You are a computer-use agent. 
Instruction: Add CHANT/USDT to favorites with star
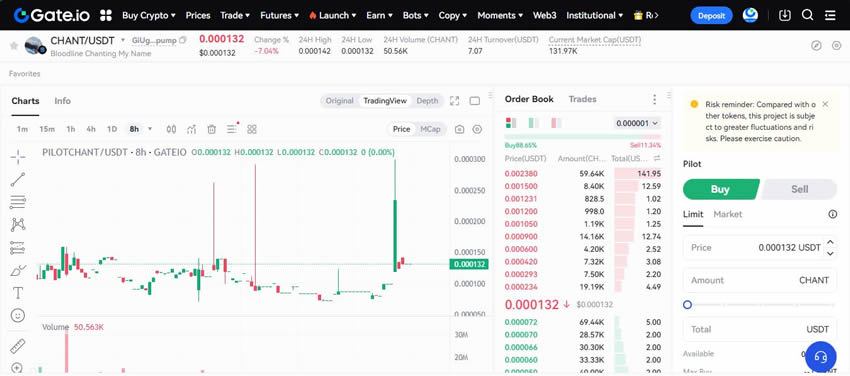point(14,46)
